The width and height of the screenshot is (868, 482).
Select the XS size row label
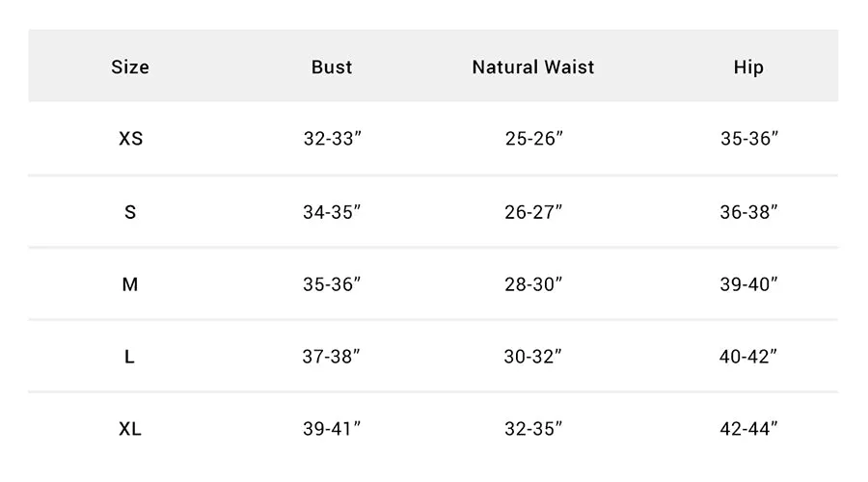pyautogui.click(x=130, y=139)
